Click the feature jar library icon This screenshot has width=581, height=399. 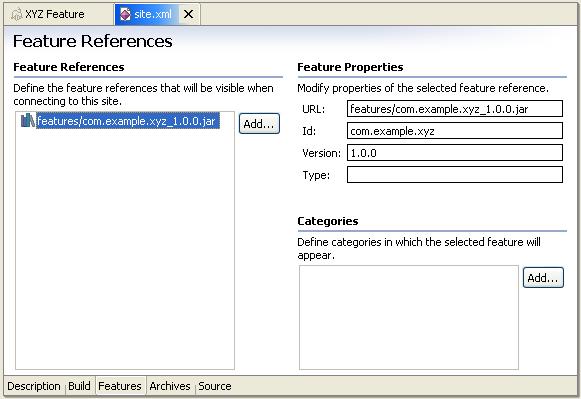click(x=27, y=120)
